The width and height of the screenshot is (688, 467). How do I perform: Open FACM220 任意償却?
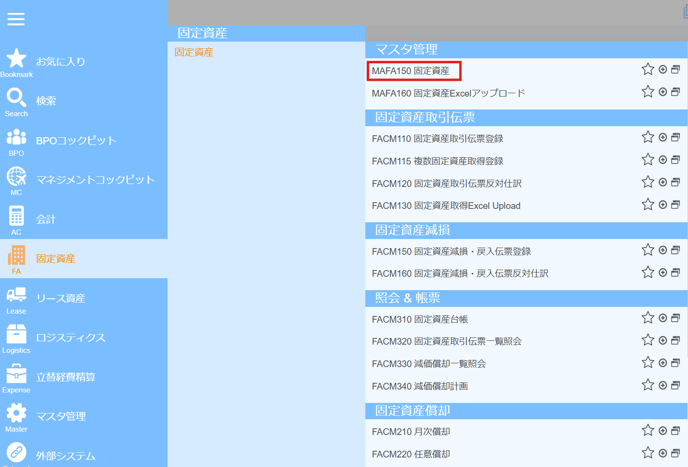pos(411,454)
